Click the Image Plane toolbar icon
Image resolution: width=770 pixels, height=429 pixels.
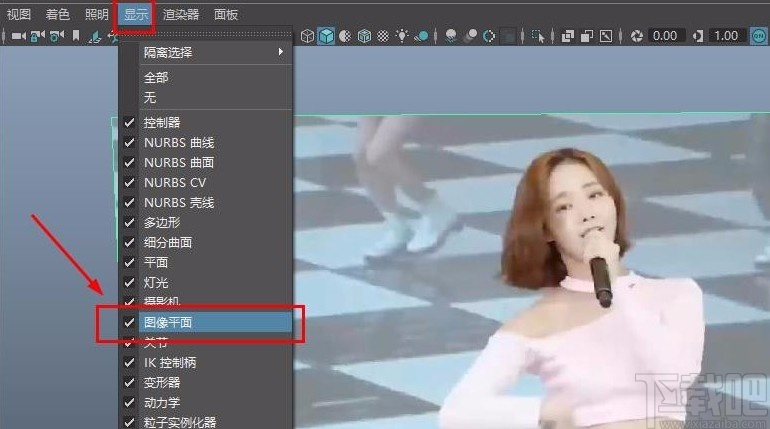tap(95, 36)
